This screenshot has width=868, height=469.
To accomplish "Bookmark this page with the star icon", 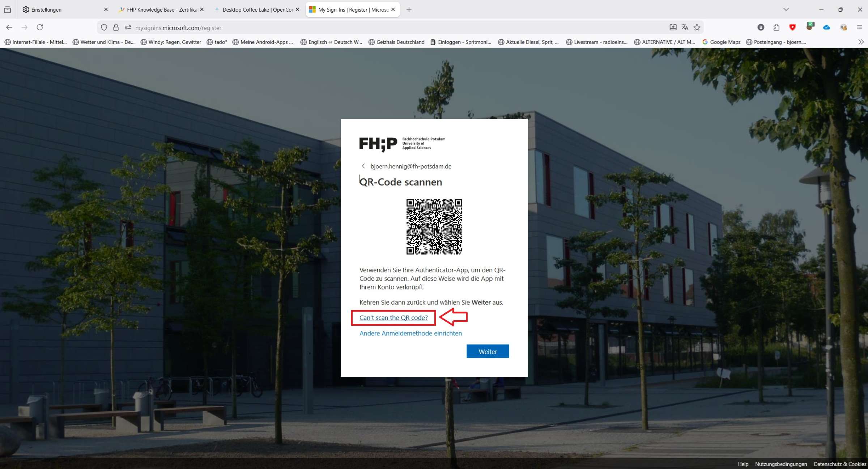I will click(x=697, y=28).
